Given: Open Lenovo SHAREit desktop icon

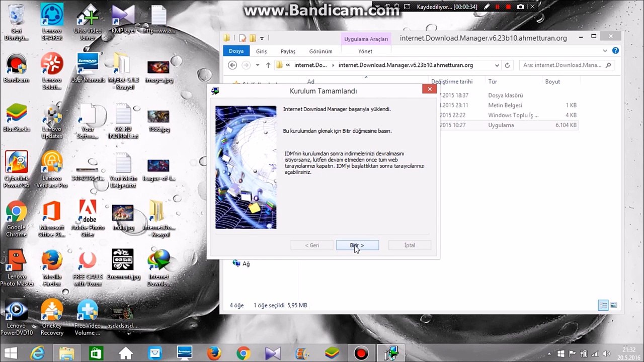Looking at the screenshot, I should (52, 23).
